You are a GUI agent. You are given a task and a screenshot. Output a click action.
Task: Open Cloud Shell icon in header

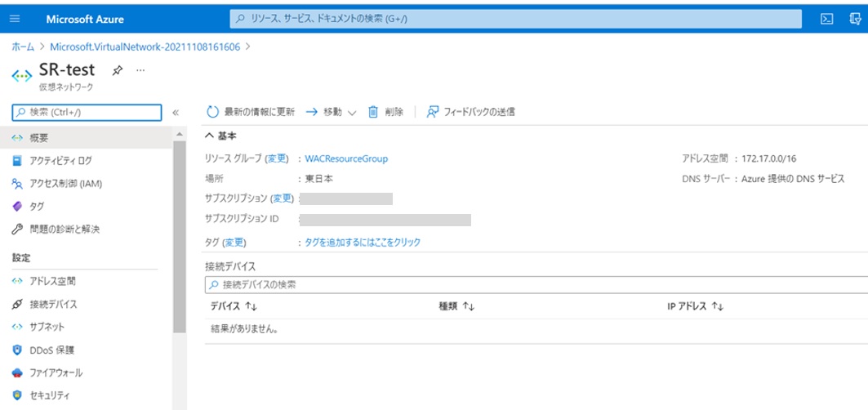[x=826, y=19]
